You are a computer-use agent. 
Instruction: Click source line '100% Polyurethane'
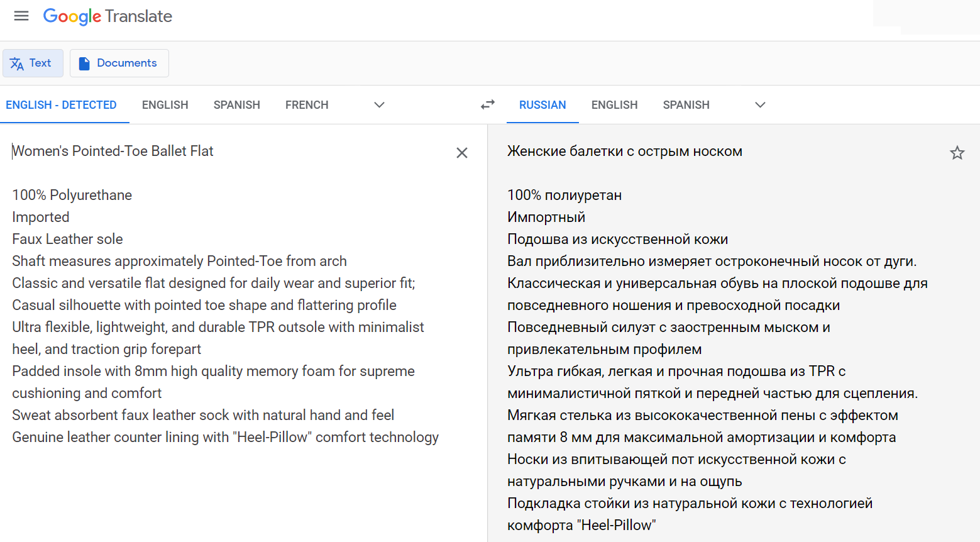point(72,196)
